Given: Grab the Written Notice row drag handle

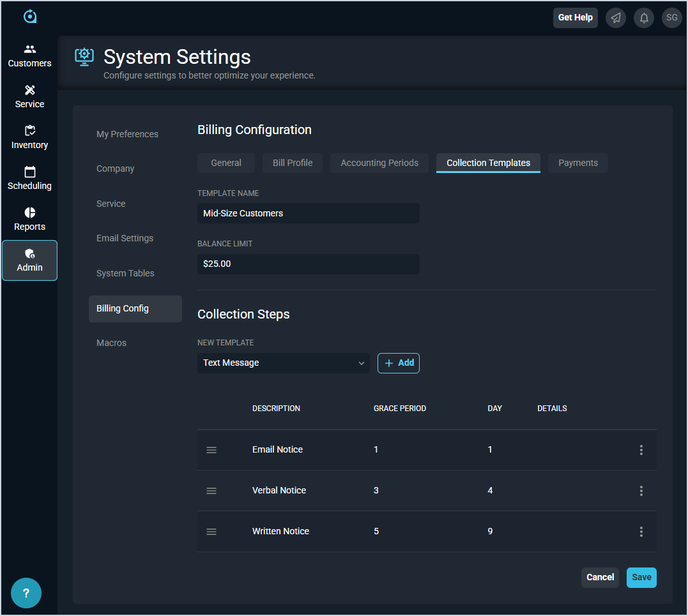Looking at the screenshot, I should pos(211,532).
